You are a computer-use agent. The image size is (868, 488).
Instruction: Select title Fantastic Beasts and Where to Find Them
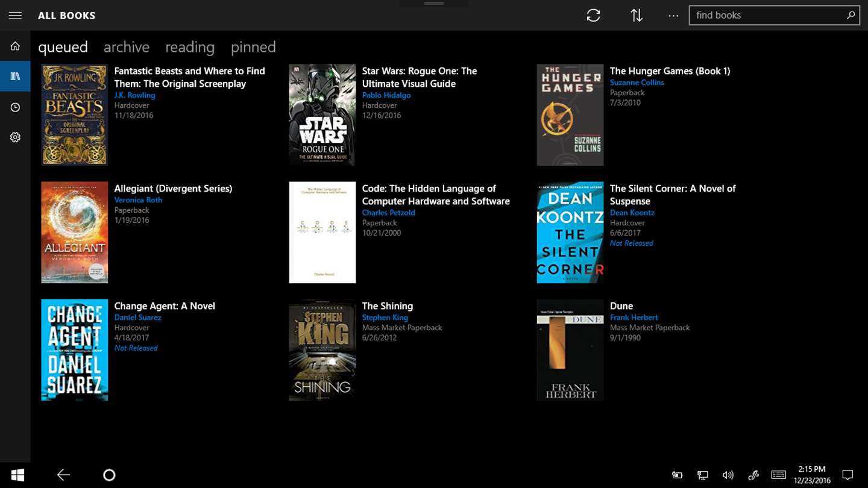189,77
